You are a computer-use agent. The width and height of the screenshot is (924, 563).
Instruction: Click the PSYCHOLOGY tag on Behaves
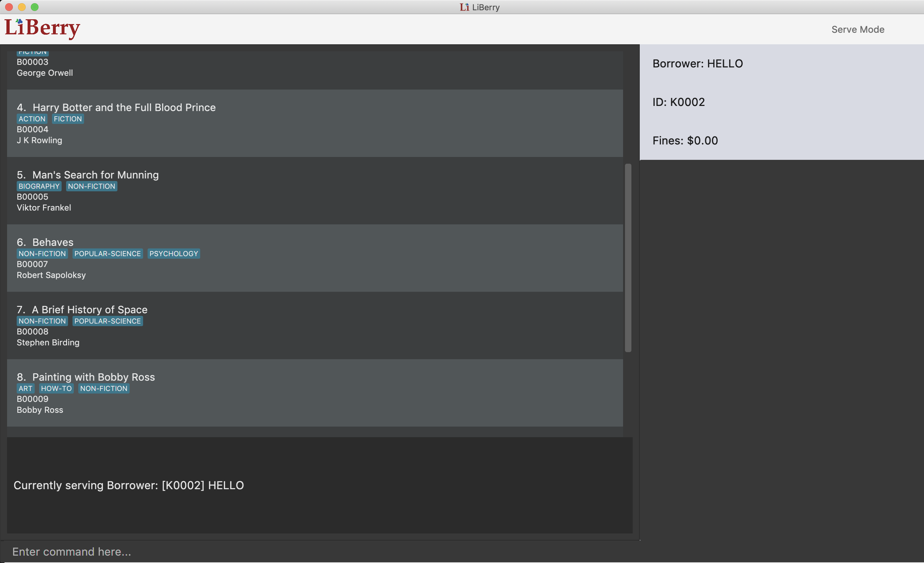pos(173,254)
